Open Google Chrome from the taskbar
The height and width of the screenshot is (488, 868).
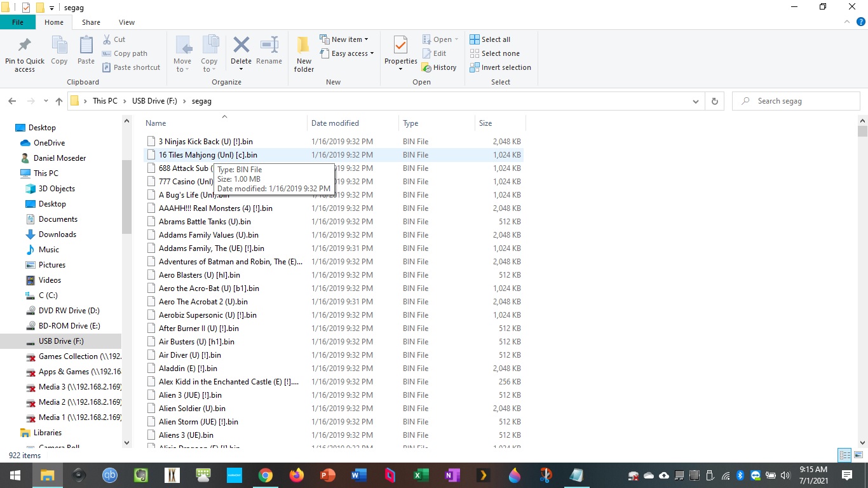point(266,475)
